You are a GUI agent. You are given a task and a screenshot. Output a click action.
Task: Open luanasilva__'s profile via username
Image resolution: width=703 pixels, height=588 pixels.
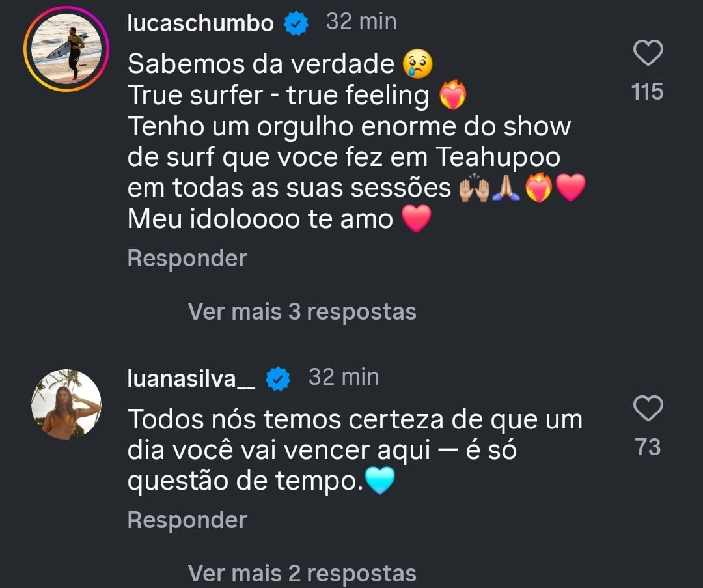click(189, 376)
